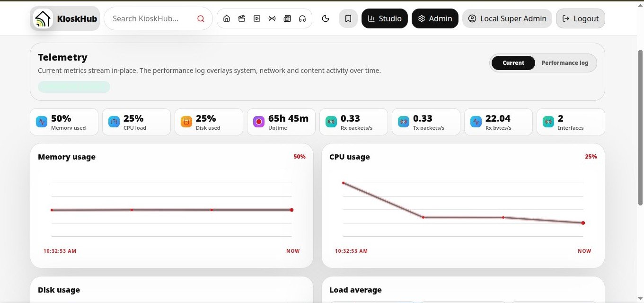Screen dimensions: 644x303
Task: Open the newspaper icon in navigation
Action: tap(287, 18)
